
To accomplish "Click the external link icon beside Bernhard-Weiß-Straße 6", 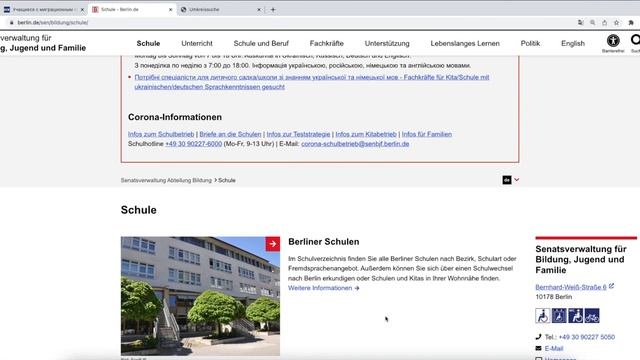I will [611, 287].
